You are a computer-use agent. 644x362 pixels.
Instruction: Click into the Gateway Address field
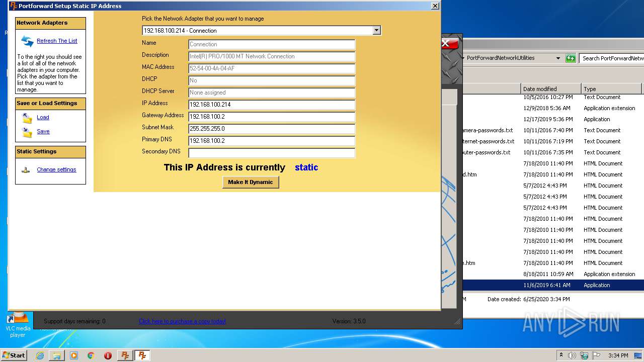coord(272,117)
